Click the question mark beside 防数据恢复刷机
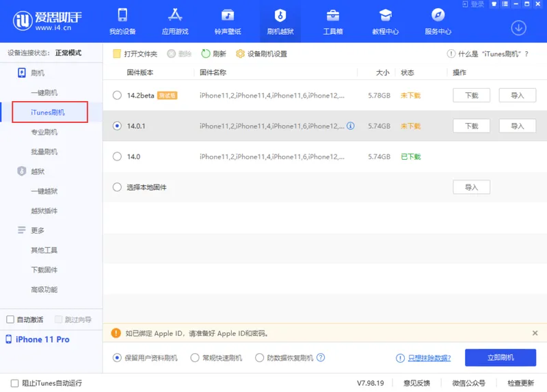This screenshot has width=547, height=392. click(321, 357)
